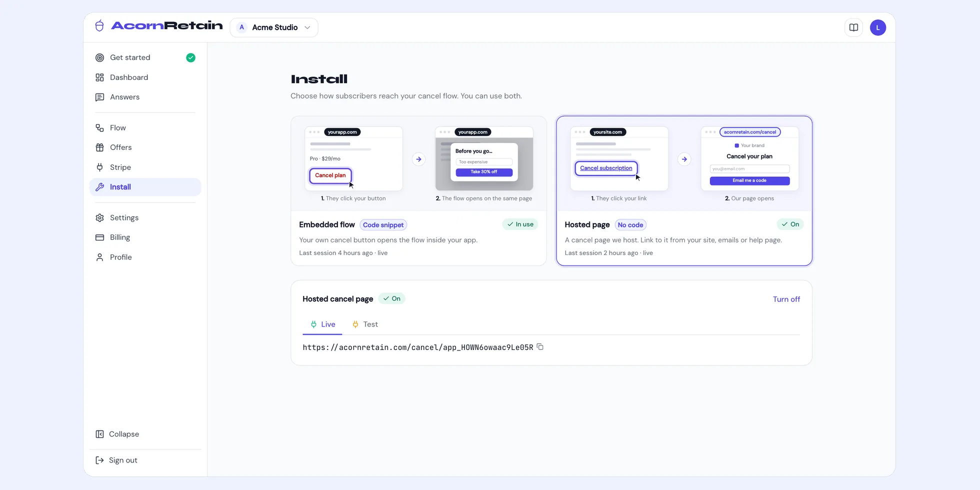Screen dimensions: 980x490
Task: Click the Cancel plan illustration button
Action: click(x=330, y=175)
